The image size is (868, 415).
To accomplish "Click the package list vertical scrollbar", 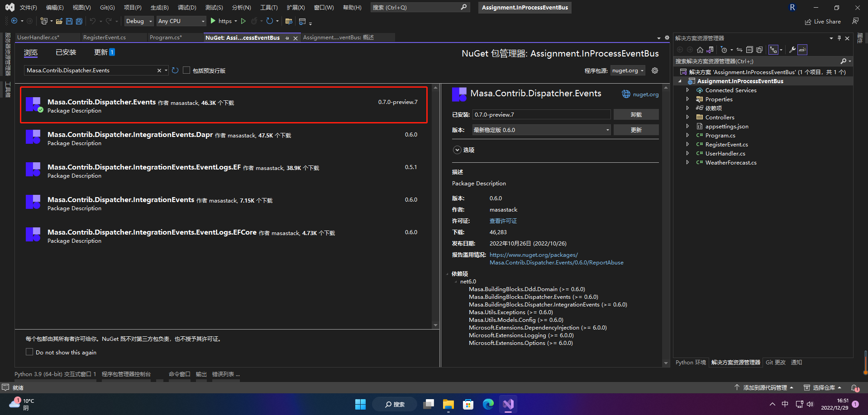I will click(435, 206).
